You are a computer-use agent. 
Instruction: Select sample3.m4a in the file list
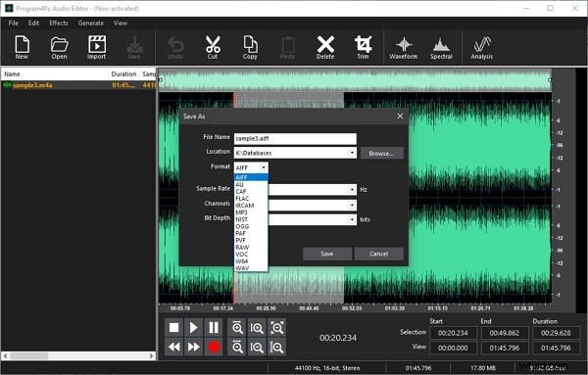78,85
